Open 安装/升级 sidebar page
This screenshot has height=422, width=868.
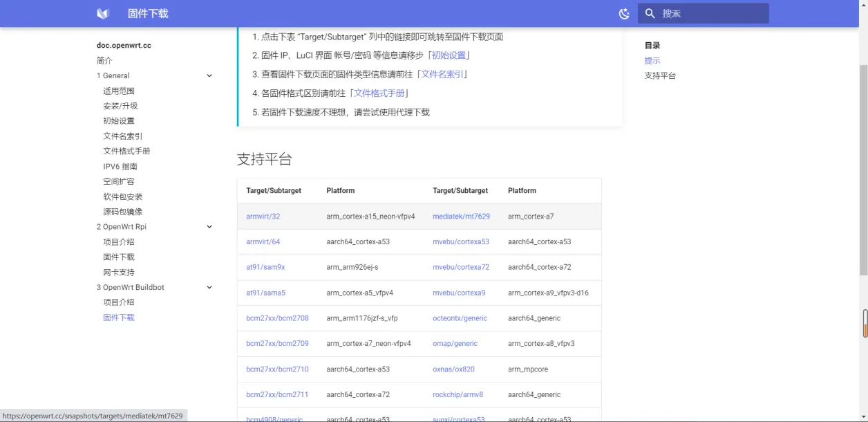coord(120,106)
